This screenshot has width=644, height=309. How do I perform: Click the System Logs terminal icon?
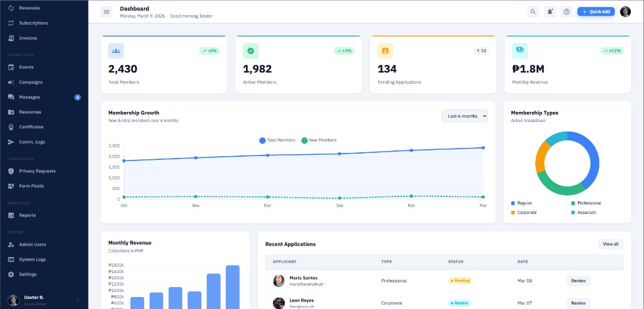(x=11, y=260)
